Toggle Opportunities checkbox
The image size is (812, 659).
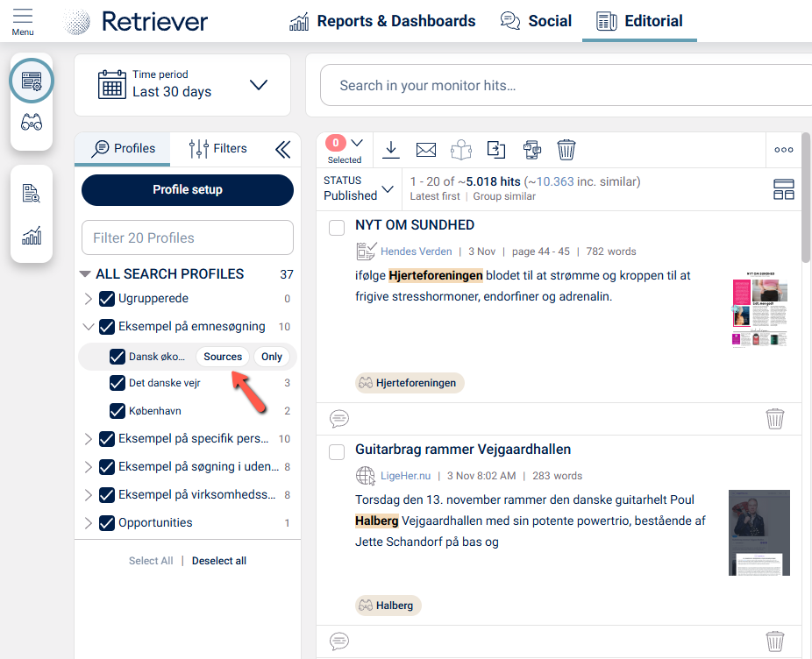point(107,523)
